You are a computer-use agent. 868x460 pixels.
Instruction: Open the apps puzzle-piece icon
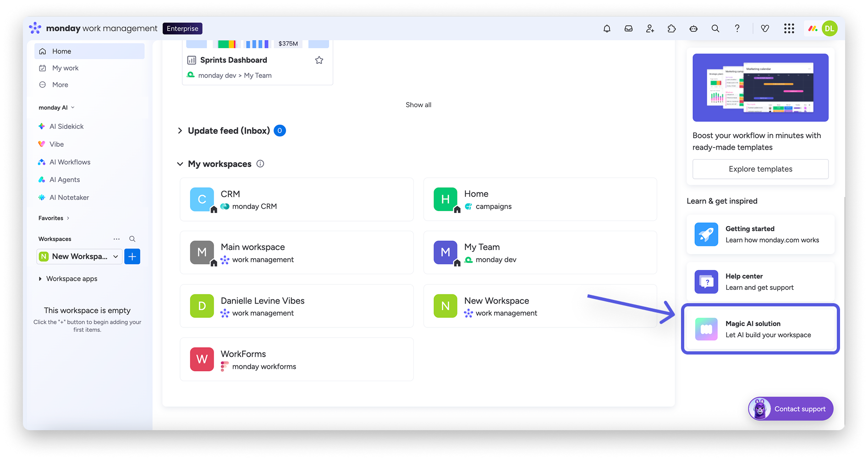pyautogui.click(x=671, y=28)
